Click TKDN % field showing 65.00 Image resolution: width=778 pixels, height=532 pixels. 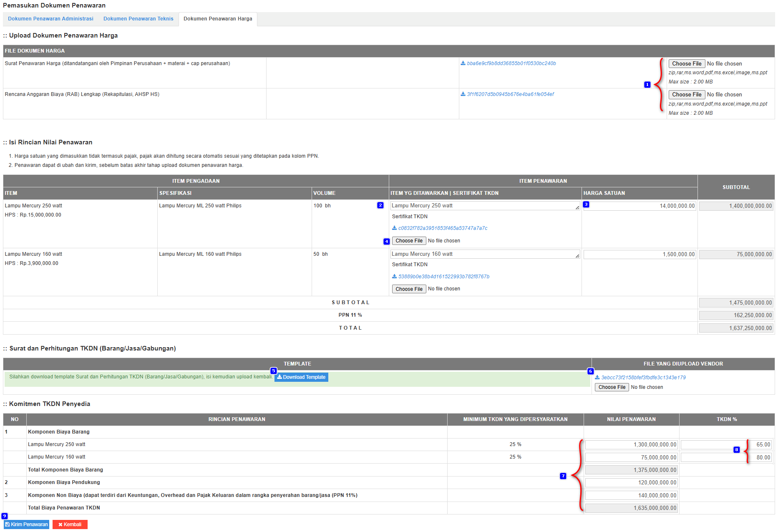[726, 445]
